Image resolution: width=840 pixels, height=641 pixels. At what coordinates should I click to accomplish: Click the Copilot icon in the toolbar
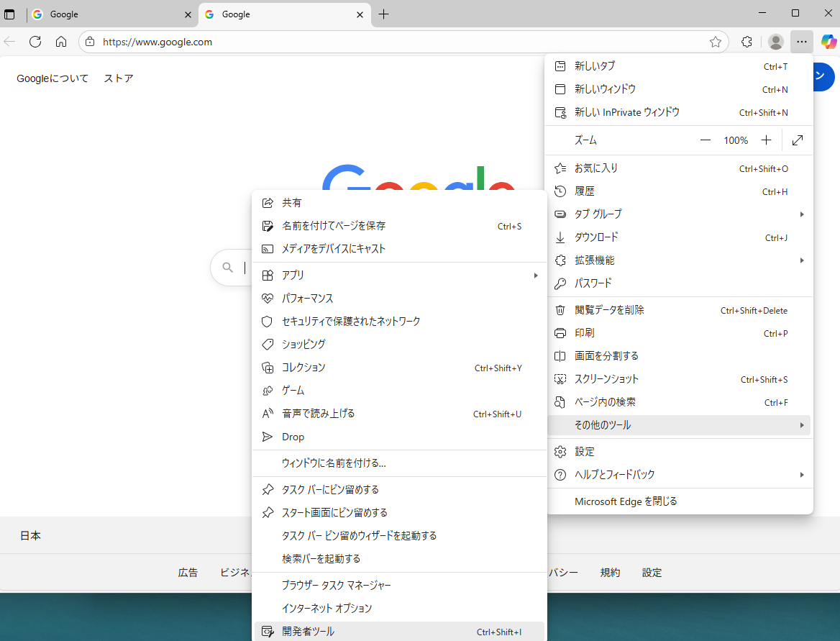[828, 42]
